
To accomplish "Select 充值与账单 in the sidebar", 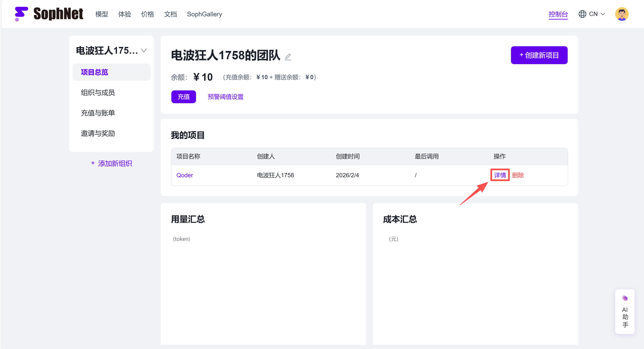I will (98, 113).
